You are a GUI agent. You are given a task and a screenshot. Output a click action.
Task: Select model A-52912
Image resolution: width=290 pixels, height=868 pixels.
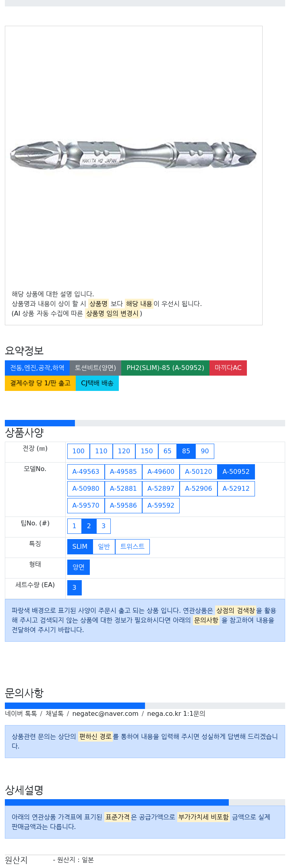[x=236, y=489]
